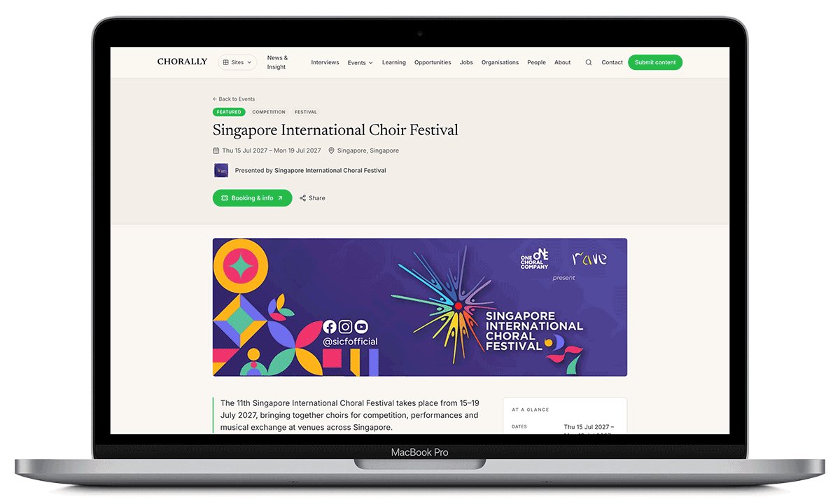Select the FEATURED tag
Screen dimensions: 840x504
[x=229, y=112]
